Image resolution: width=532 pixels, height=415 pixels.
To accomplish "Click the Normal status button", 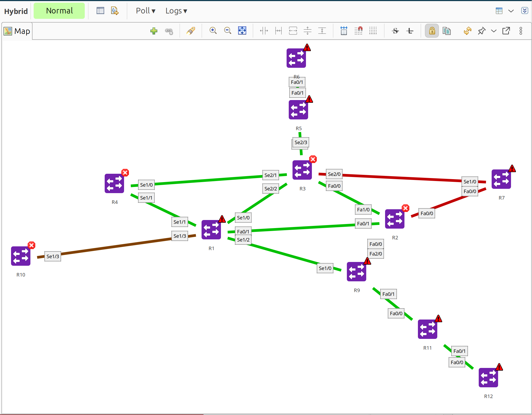I will pyautogui.click(x=59, y=10).
